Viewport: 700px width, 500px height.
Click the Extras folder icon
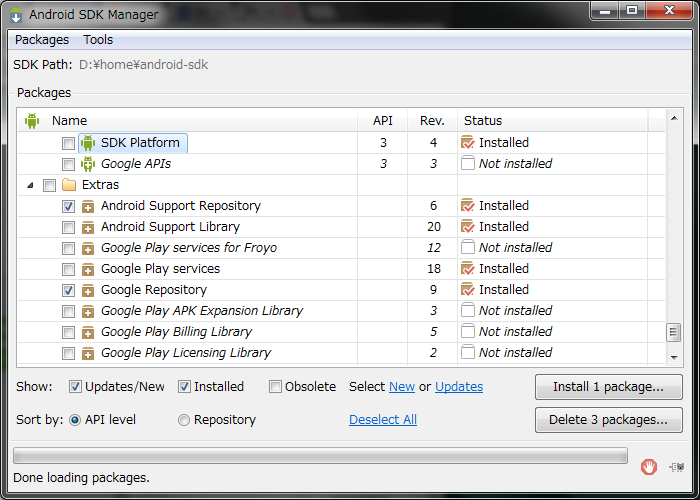[x=69, y=184]
